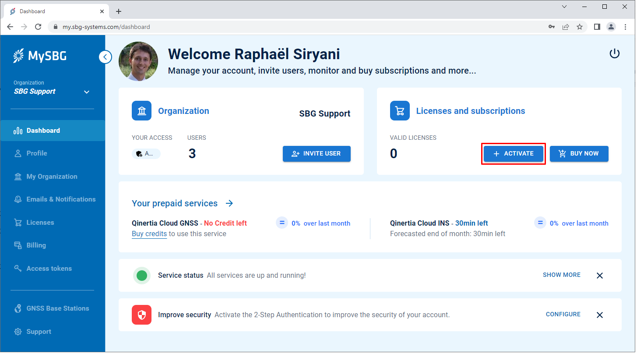Click the MySBG logo
Viewport: 644px width, 361px height.
[x=40, y=56]
